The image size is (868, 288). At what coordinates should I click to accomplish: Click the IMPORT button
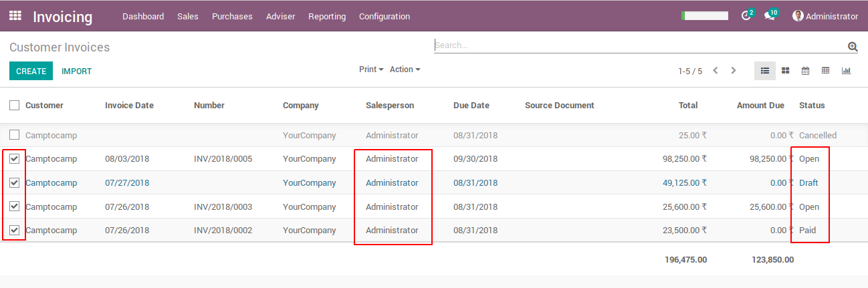click(77, 71)
